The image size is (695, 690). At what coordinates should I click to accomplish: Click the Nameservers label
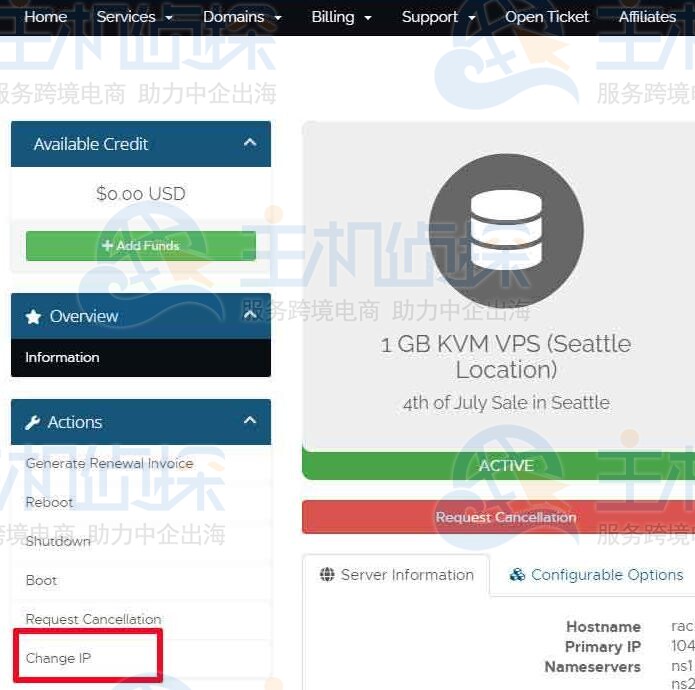593,667
